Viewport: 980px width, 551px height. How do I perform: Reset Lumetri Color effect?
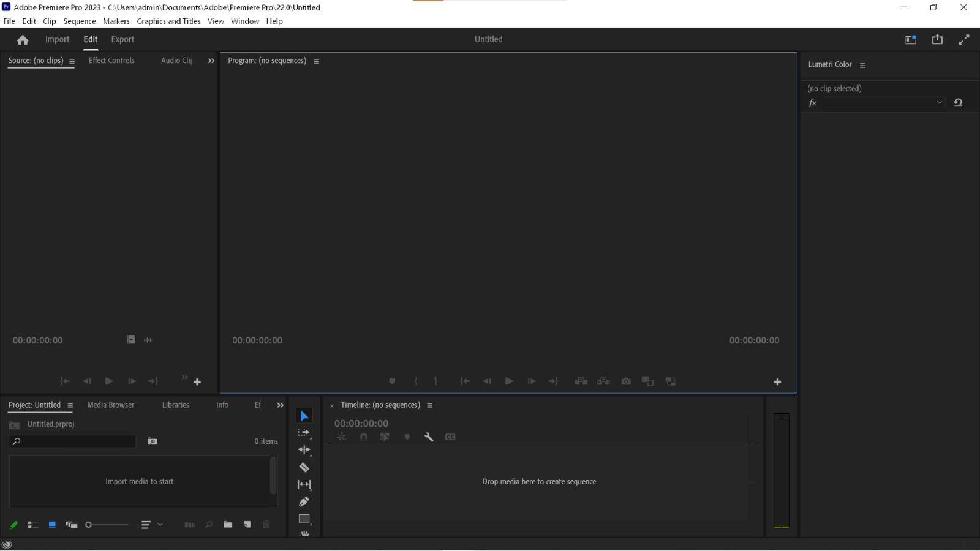(x=958, y=103)
